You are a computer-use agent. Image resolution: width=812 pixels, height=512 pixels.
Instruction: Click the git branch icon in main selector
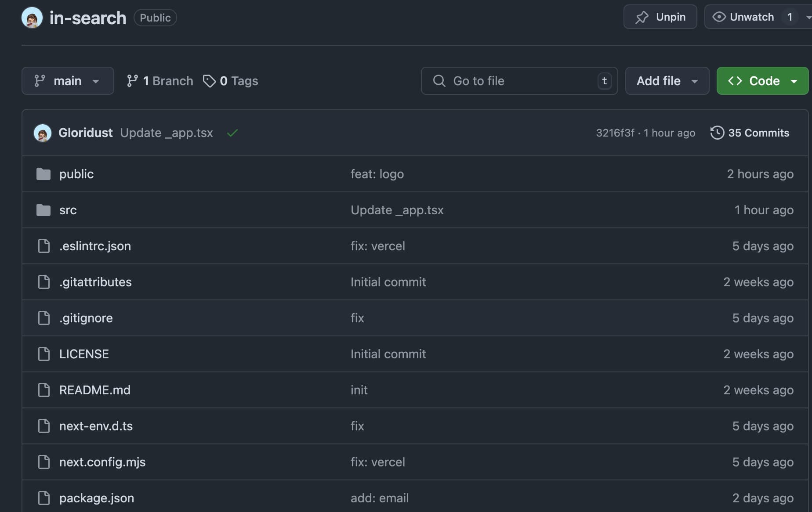40,81
